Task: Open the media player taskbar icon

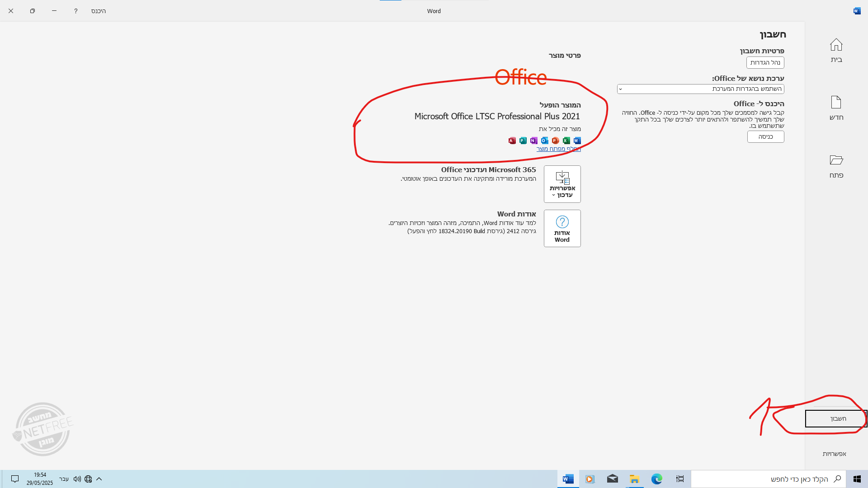Action: (590, 479)
